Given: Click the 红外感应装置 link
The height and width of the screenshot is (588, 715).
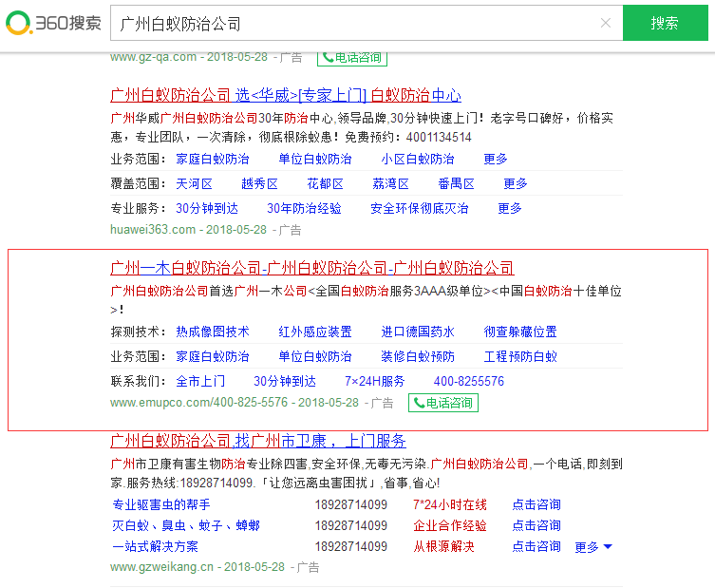Looking at the screenshot, I should [315, 332].
